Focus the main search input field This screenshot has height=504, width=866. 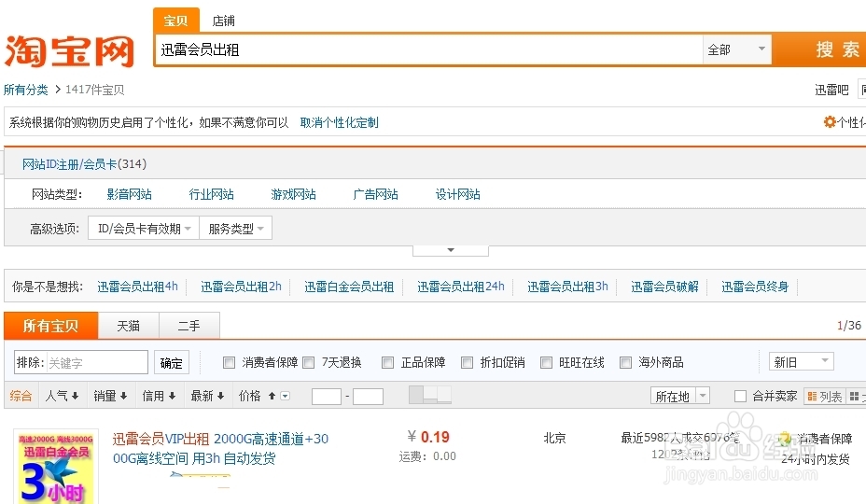(428, 49)
